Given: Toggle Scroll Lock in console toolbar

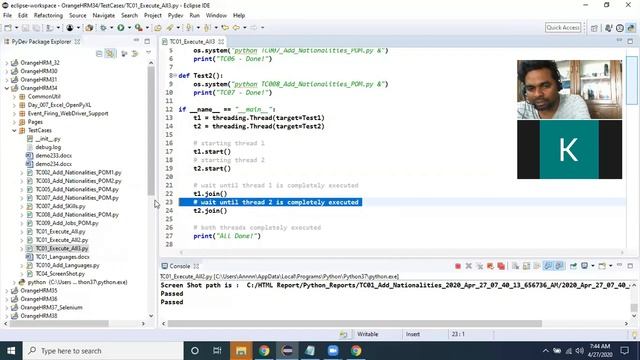Looking at the screenshot, I should point(526,266).
